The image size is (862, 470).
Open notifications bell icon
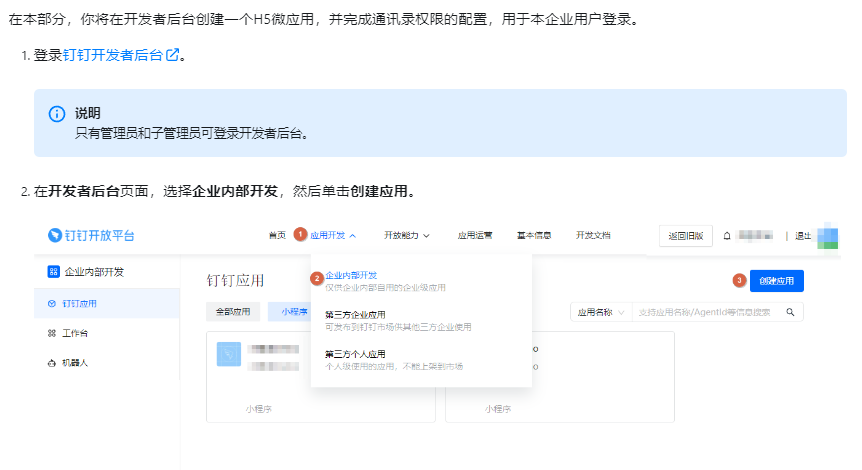(x=727, y=236)
